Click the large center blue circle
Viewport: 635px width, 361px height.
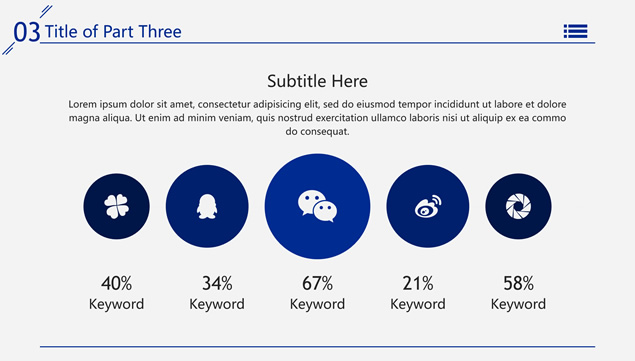click(x=317, y=206)
